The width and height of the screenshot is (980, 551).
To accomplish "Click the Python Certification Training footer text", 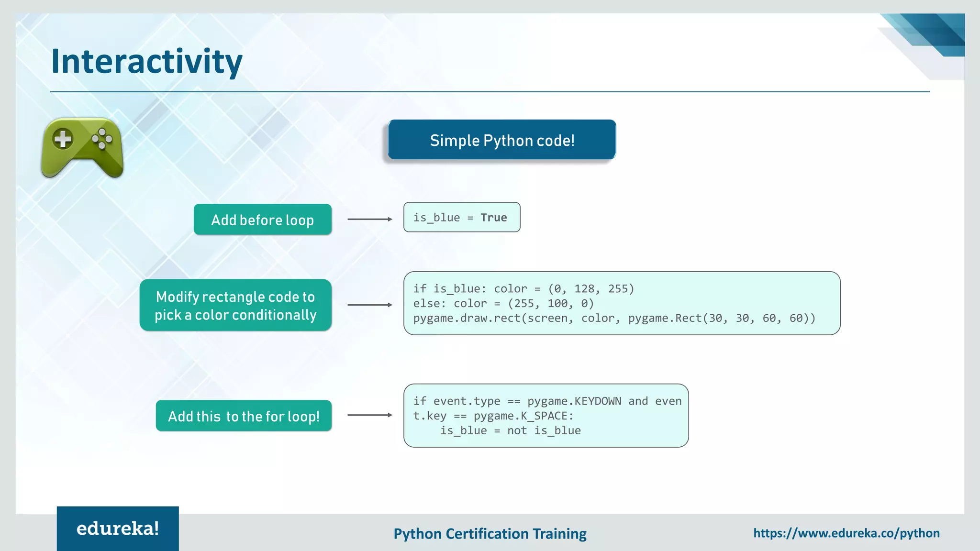I will click(490, 533).
